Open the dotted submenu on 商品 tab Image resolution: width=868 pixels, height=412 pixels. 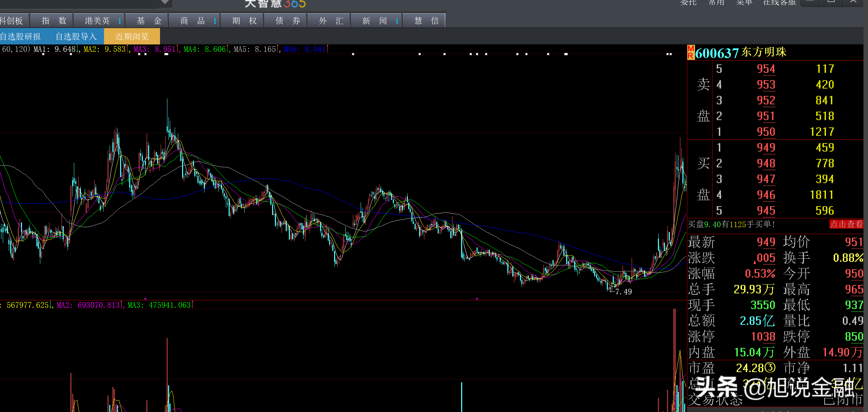215,21
